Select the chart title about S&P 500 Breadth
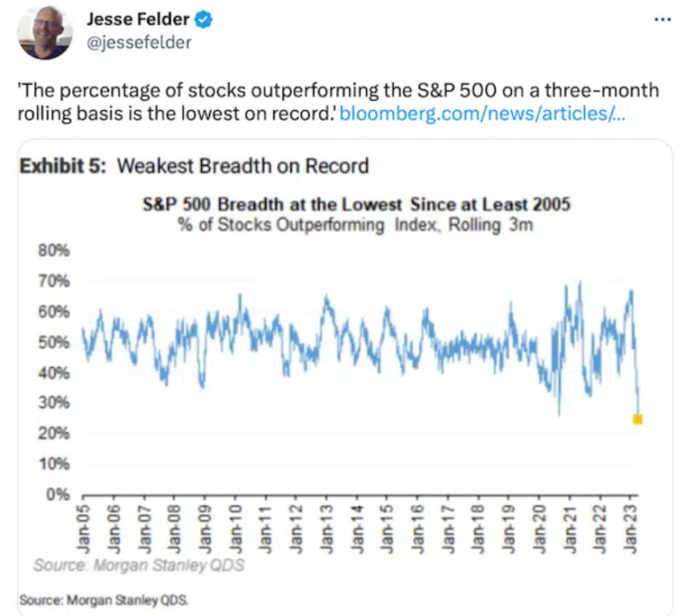Screen dimensions: 686x616 click(x=356, y=204)
